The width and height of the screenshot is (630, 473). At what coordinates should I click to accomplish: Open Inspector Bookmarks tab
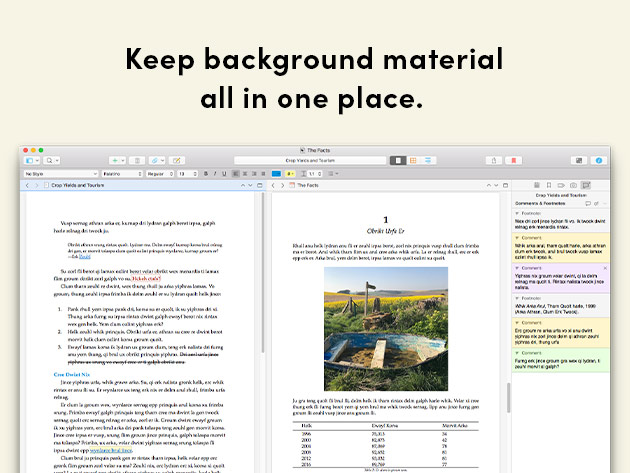click(549, 185)
